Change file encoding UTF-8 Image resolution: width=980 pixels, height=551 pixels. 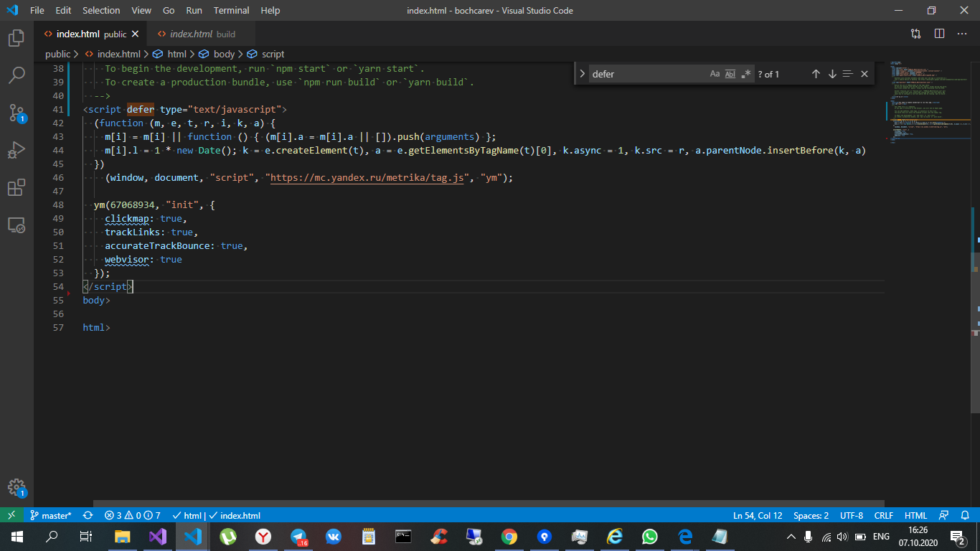[x=851, y=515]
